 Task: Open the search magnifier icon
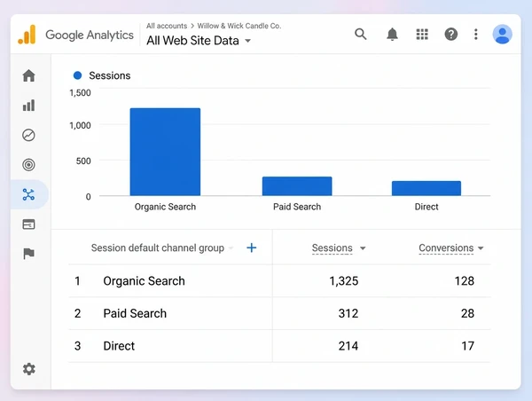(360, 34)
